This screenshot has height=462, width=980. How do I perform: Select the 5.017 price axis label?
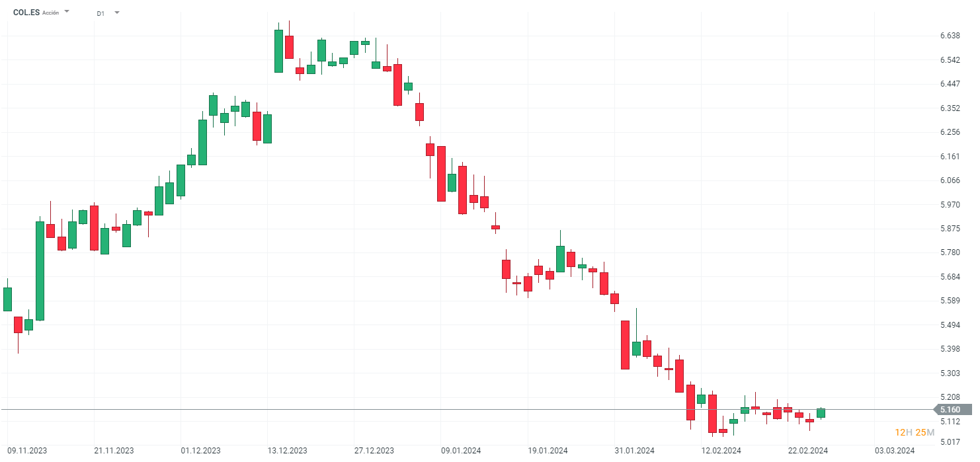pos(950,442)
